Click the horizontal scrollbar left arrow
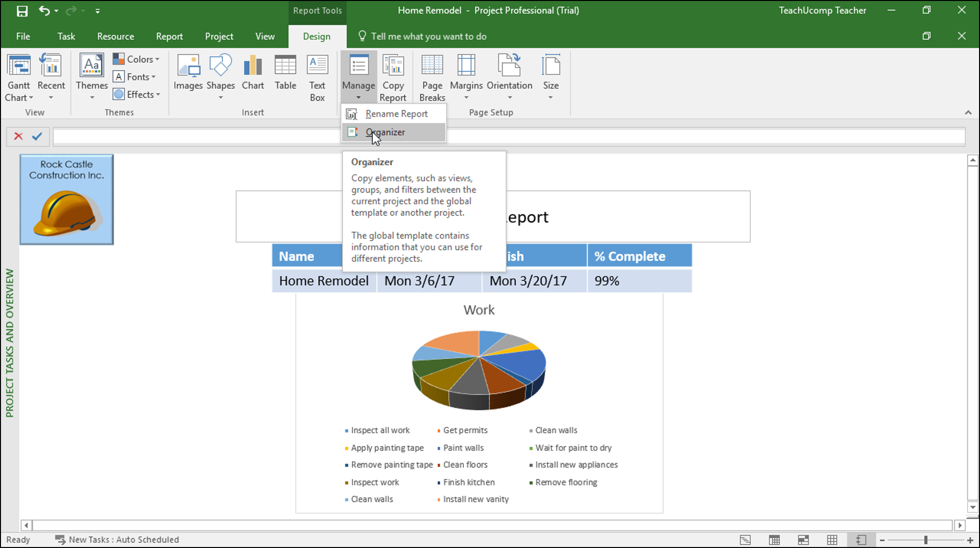The width and height of the screenshot is (980, 548). (x=26, y=525)
